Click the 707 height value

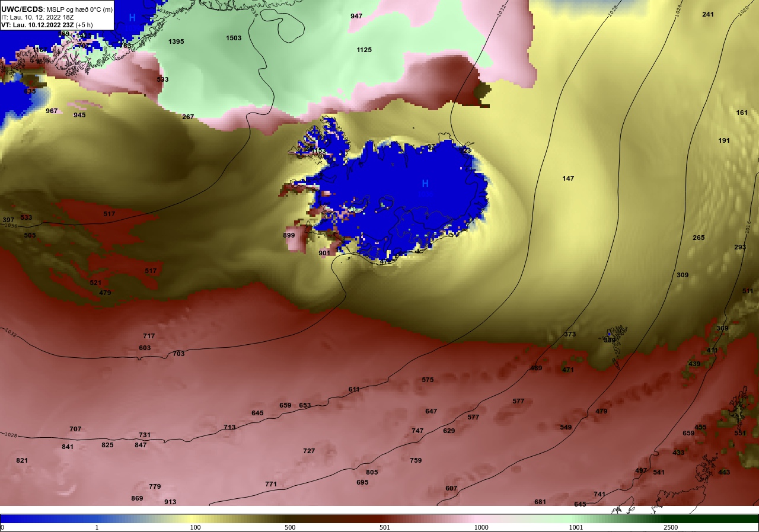tap(75, 429)
